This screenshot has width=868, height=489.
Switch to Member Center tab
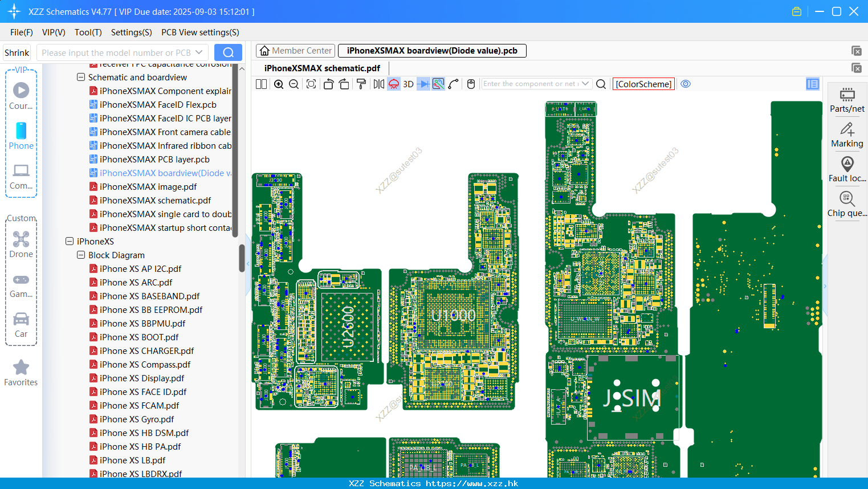pyautogui.click(x=296, y=51)
